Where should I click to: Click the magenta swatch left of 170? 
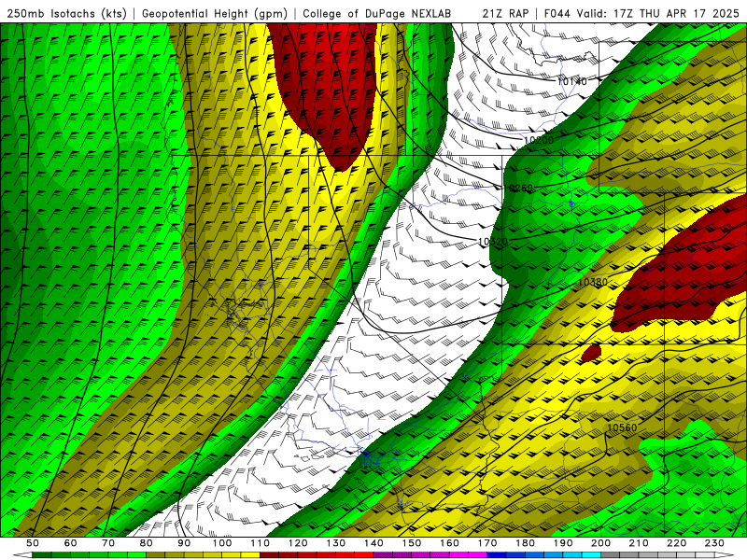pyautogui.click(x=478, y=555)
